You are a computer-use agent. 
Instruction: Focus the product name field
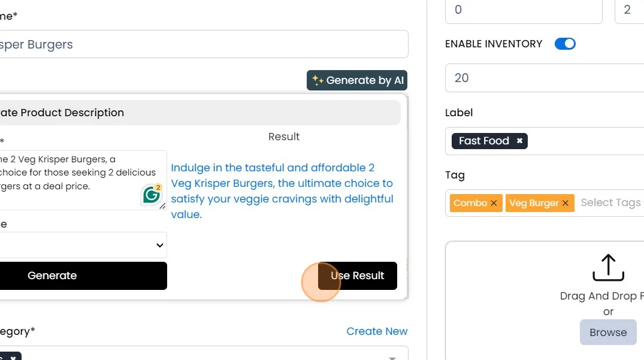[204, 44]
